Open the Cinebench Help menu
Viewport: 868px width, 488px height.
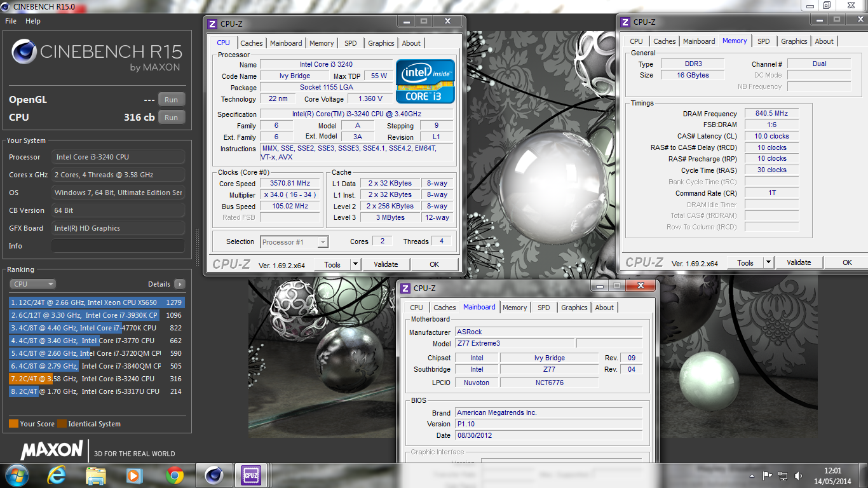tap(33, 21)
